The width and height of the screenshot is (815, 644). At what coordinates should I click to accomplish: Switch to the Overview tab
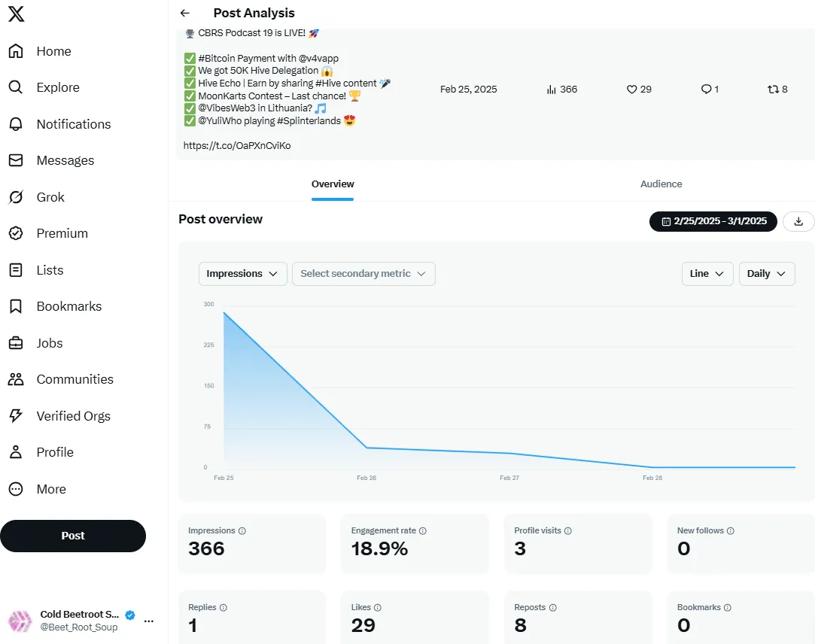tap(333, 184)
